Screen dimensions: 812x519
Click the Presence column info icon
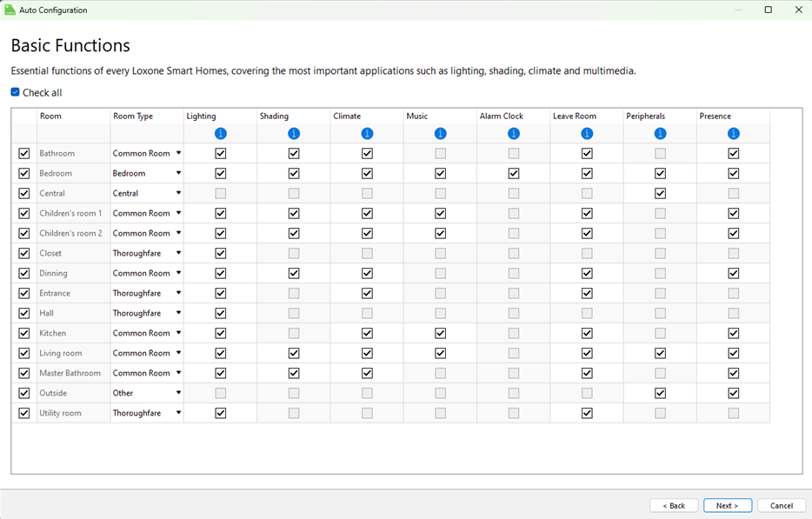click(734, 134)
